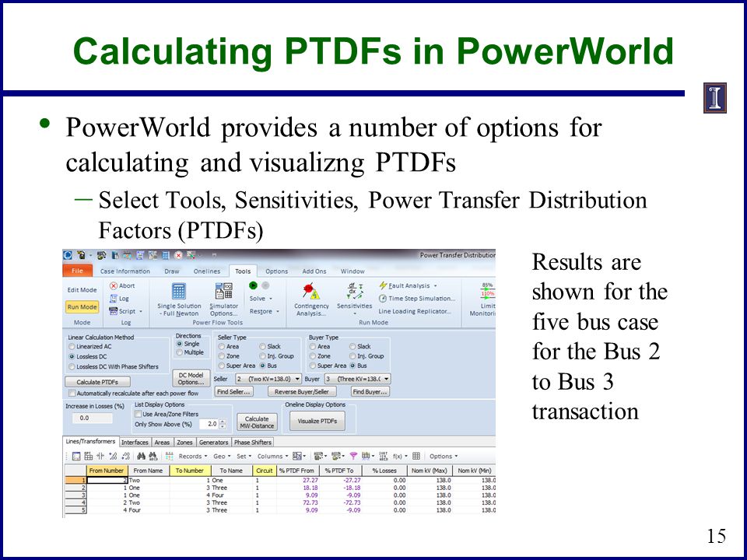
Task: Click DC Model Options button
Action: pyautogui.click(x=191, y=379)
